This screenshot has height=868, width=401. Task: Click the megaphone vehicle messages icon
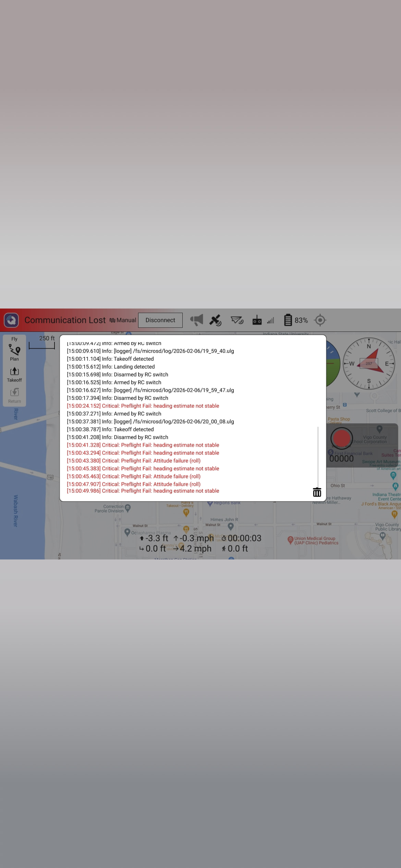pyautogui.click(x=197, y=320)
